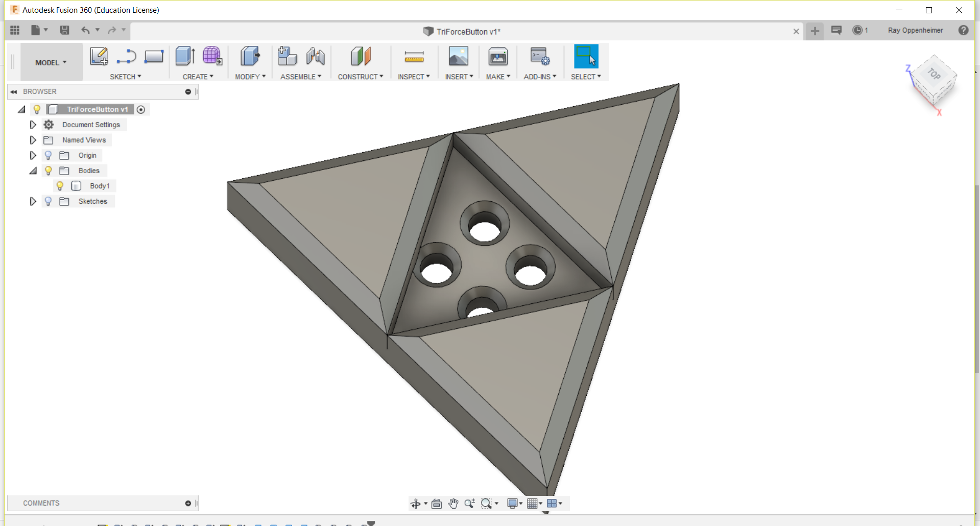Open the ASSEMBLE menu
The width and height of the screenshot is (980, 526).
click(301, 77)
